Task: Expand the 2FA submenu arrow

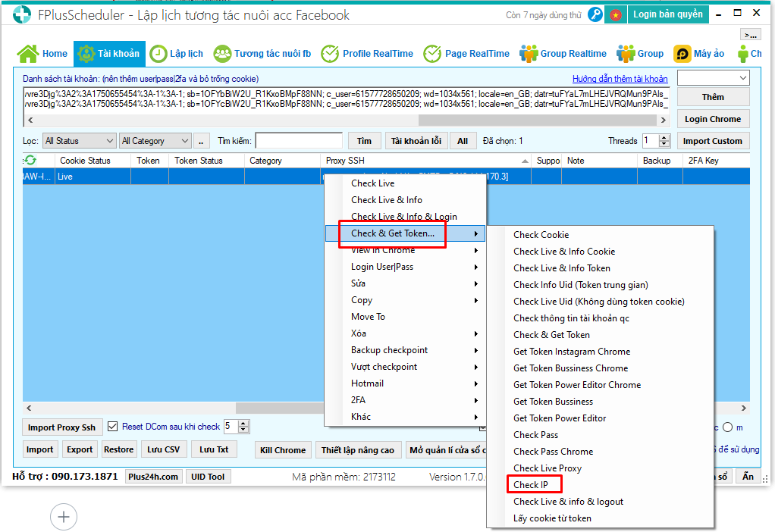Action: [476, 401]
